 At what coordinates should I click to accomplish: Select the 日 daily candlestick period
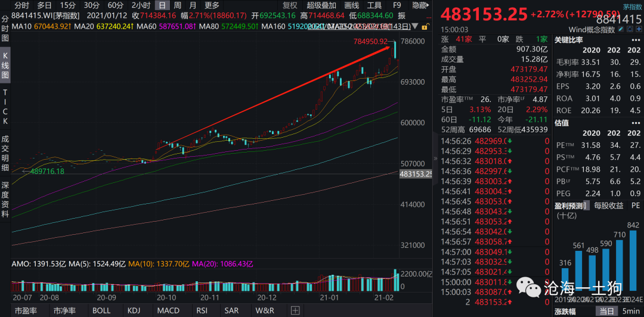click(163, 5)
